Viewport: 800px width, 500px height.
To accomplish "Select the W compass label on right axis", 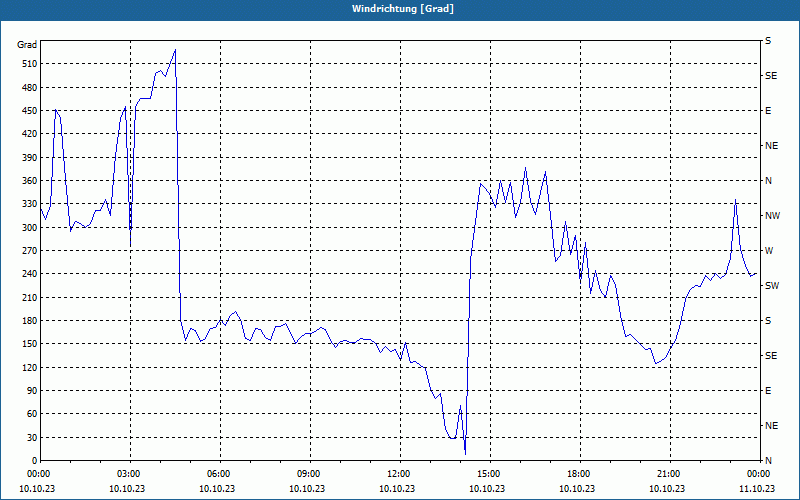I will click(x=769, y=251).
